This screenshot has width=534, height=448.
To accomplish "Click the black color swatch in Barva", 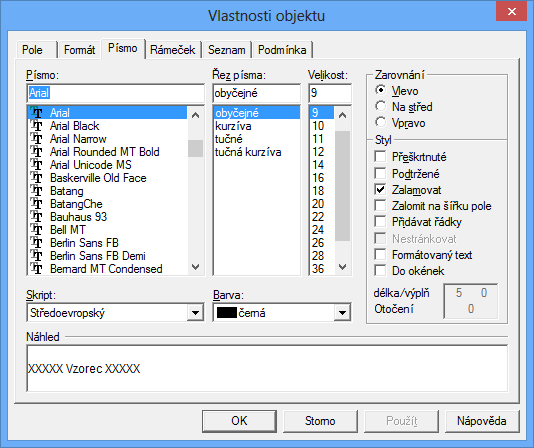I will (226, 313).
